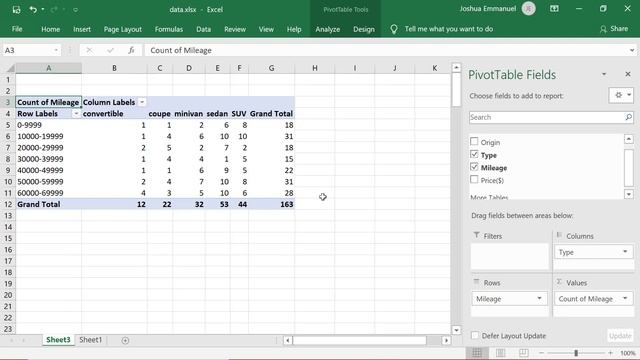
Task: Open the Formulas tab
Action: [169, 29]
